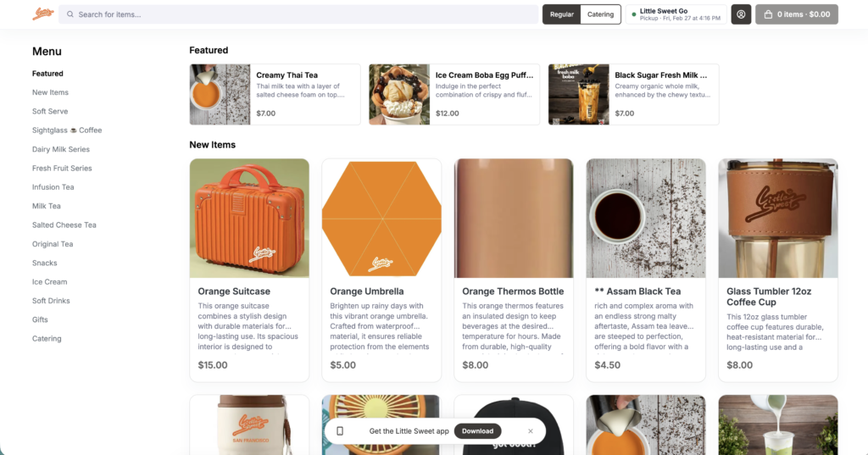Image resolution: width=868 pixels, height=455 pixels.
Task: Open the user account icon
Action: coord(741,14)
